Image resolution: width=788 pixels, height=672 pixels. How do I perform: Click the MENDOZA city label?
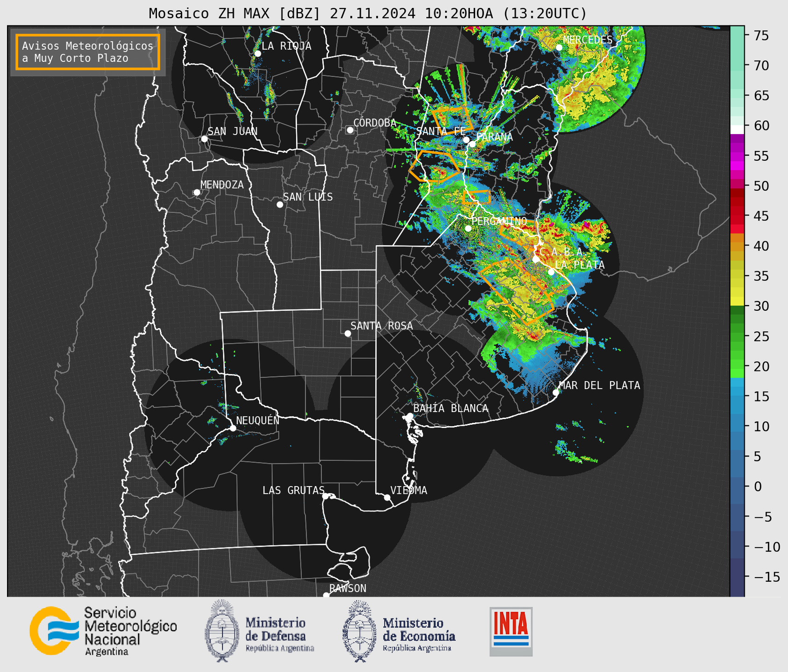pyautogui.click(x=222, y=185)
